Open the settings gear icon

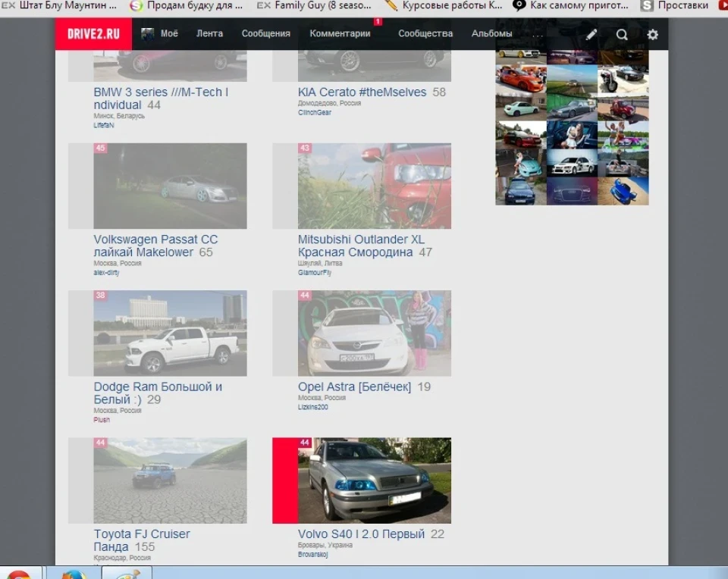tap(652, 34)
